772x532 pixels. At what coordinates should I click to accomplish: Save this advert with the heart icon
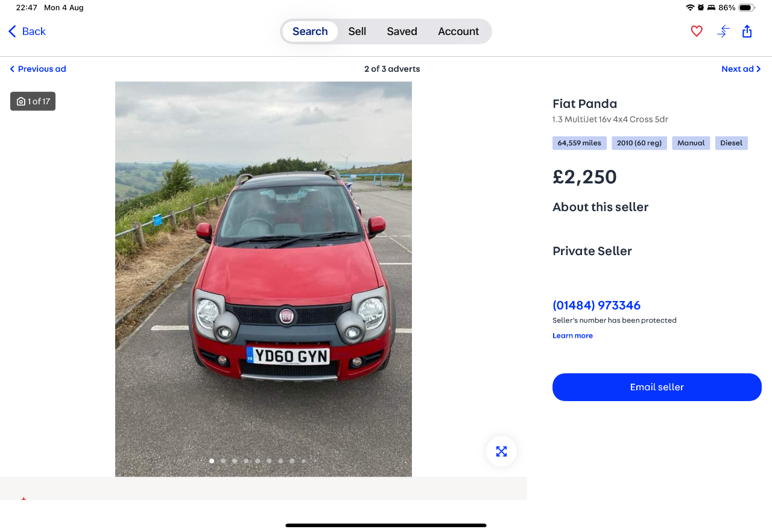point(697,31)
